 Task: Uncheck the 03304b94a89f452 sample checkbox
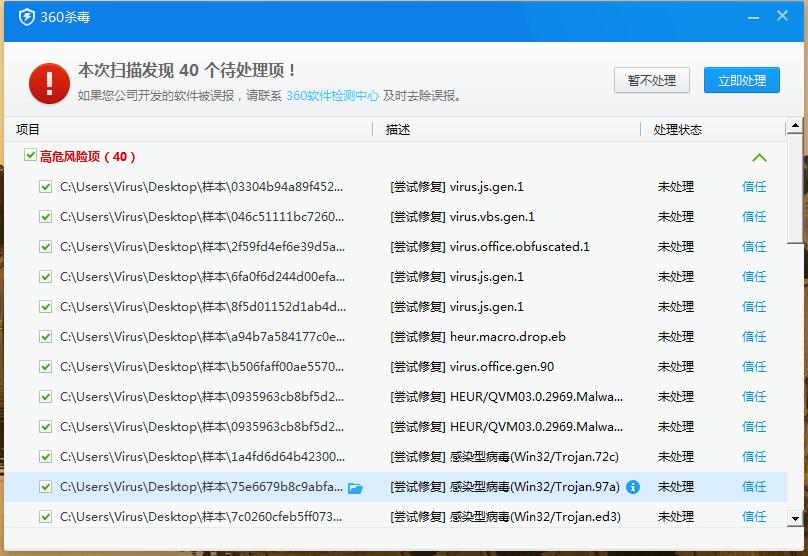[x=45, y=187]
